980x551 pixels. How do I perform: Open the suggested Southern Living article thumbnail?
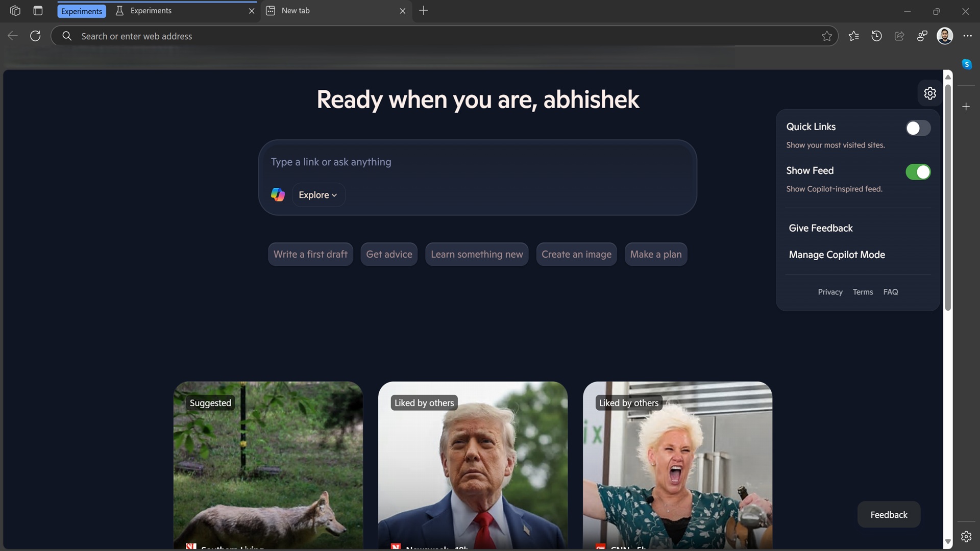coord(268,464)
